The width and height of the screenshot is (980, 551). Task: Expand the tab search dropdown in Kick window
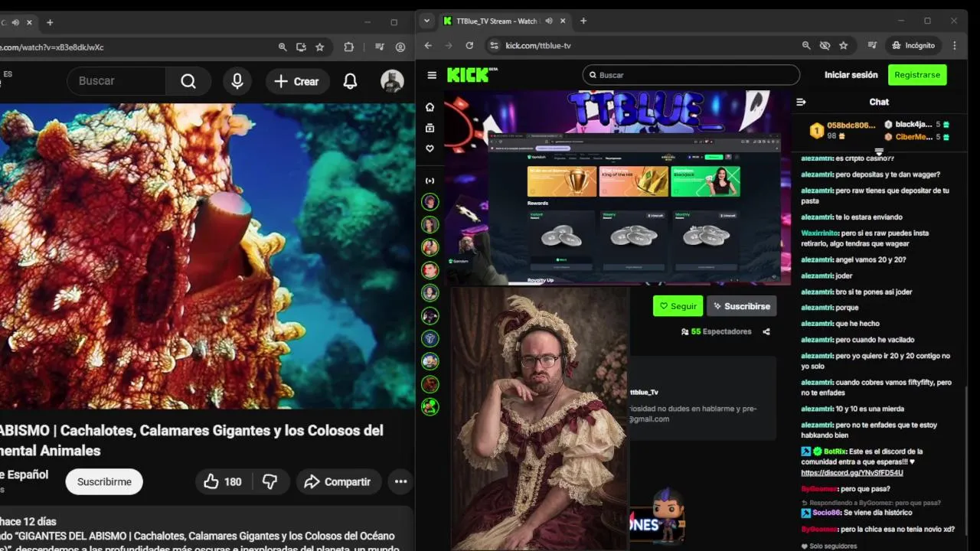click(426, 21)
